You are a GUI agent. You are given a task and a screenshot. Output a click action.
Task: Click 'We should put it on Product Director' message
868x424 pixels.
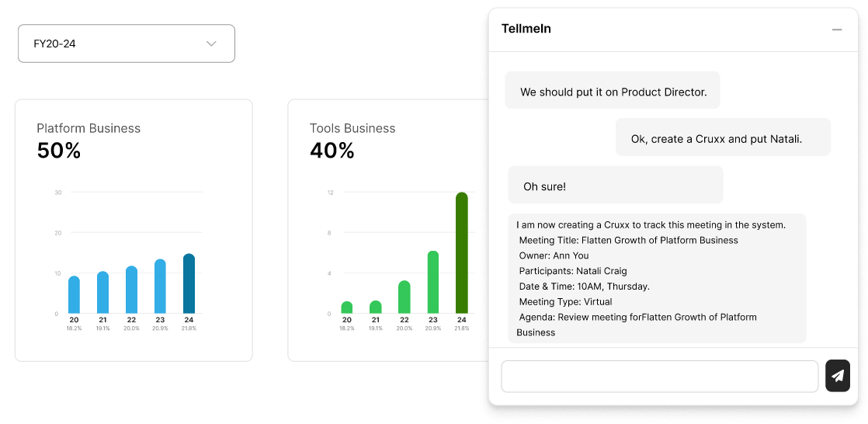point(613,90)
